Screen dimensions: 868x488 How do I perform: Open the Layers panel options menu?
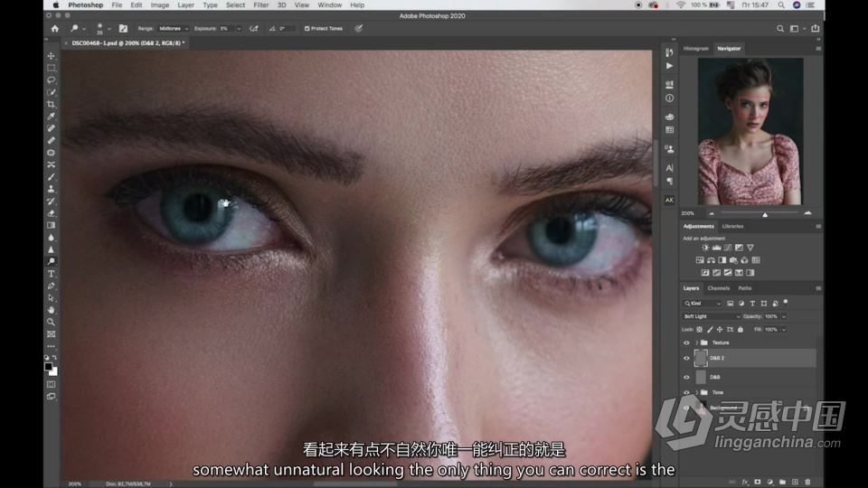818,288
